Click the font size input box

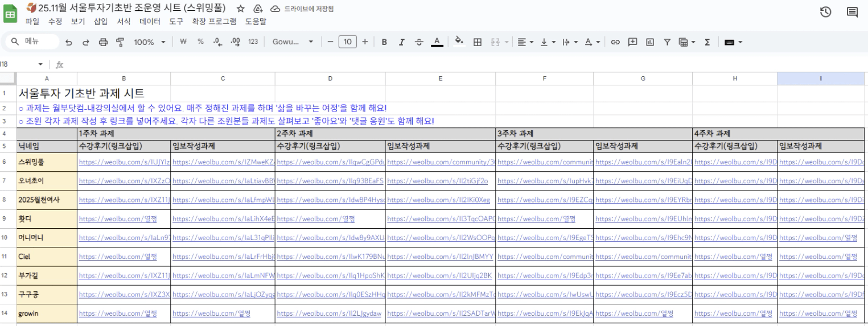[347, 42]
